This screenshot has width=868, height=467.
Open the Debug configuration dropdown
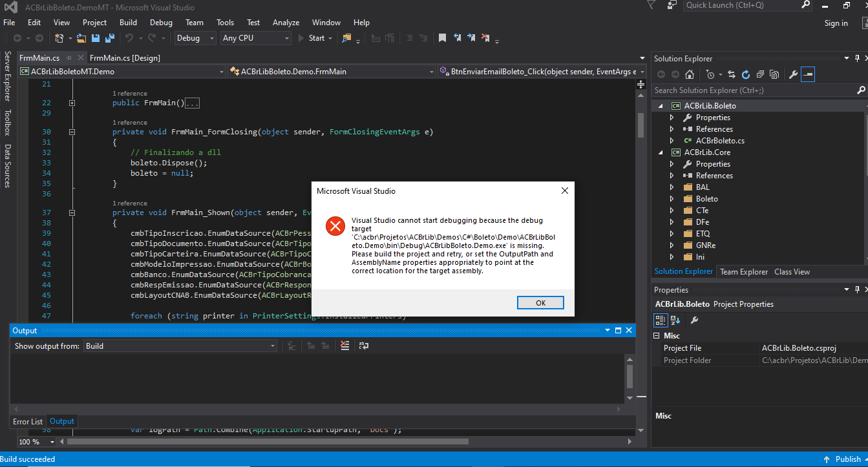195,38
